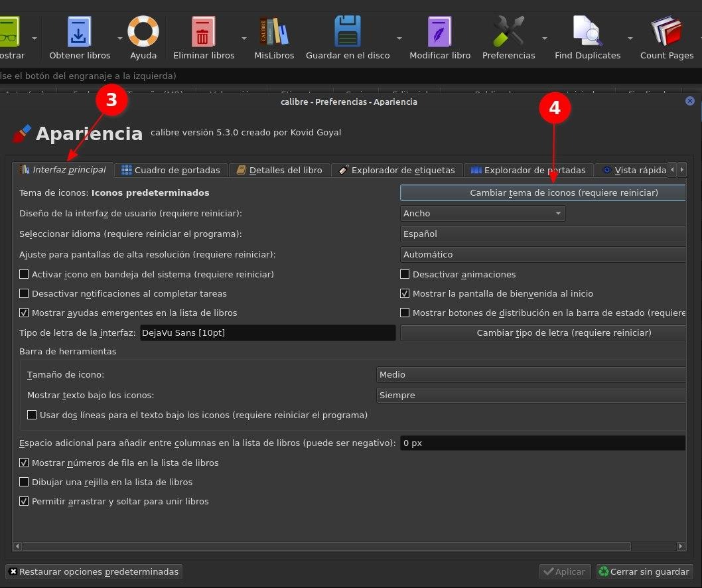Click Cambiar tipo de letra button
Viewport: 702px width, 588px height.
(x=543, y=332)
